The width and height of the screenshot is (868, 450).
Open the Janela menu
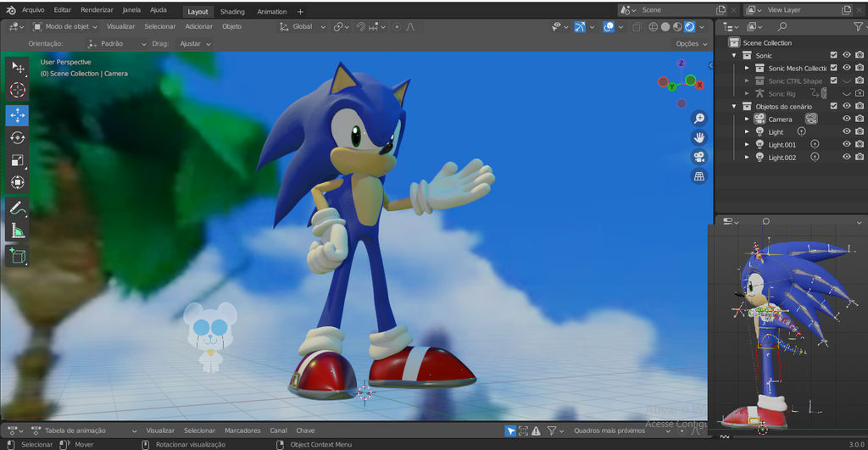131,10
